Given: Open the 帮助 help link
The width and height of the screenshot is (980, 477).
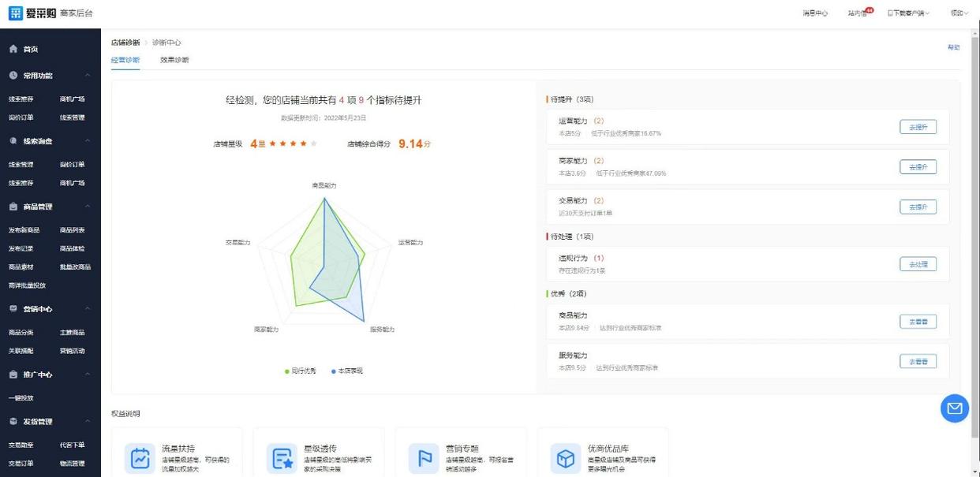Looking at the screenshot, I should pyautogui.click(x=953, y=47).
